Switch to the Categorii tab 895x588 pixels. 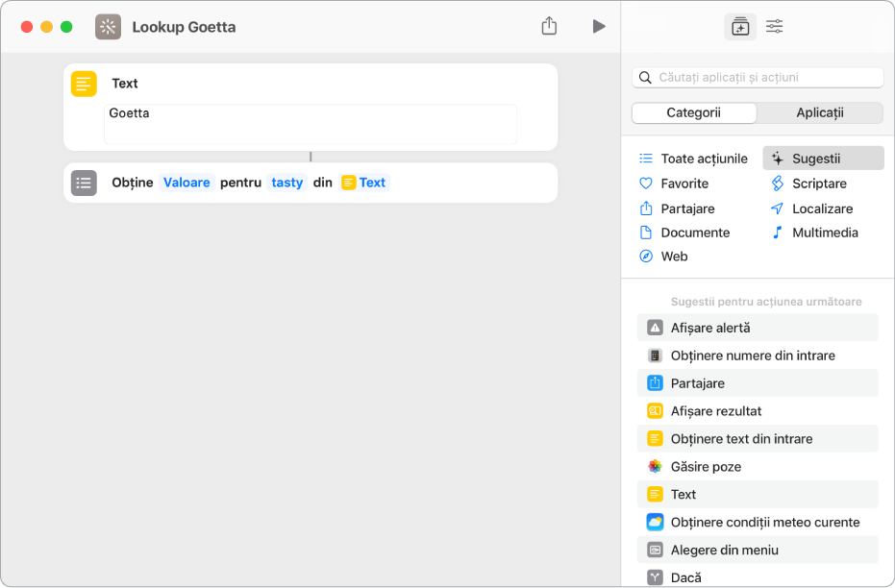point(694,112)
